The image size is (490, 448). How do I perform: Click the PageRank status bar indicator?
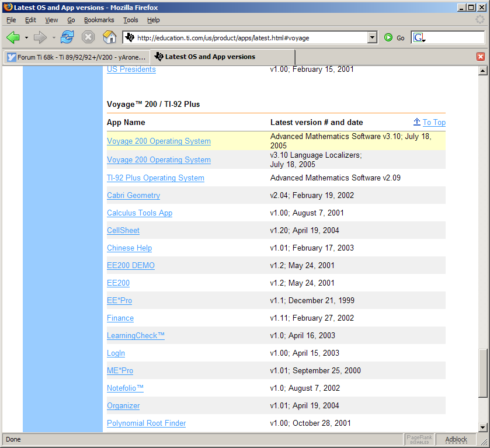(x=419, y=439)
